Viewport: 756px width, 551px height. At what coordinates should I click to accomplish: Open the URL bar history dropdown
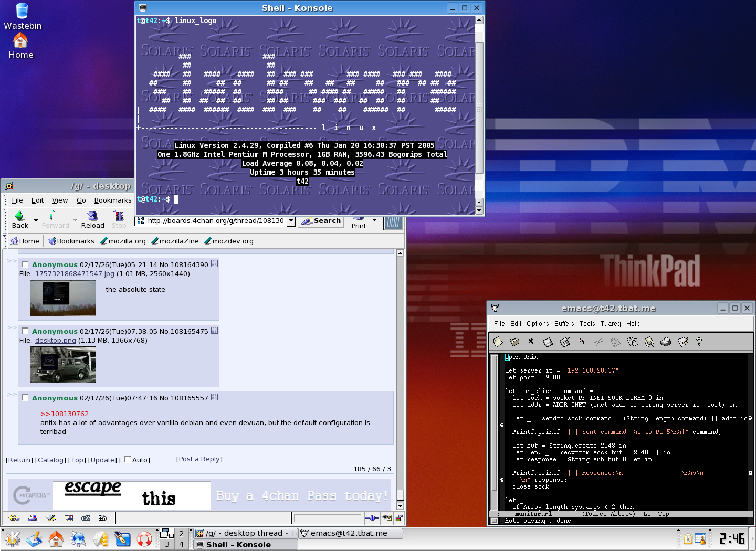(291, 221)
